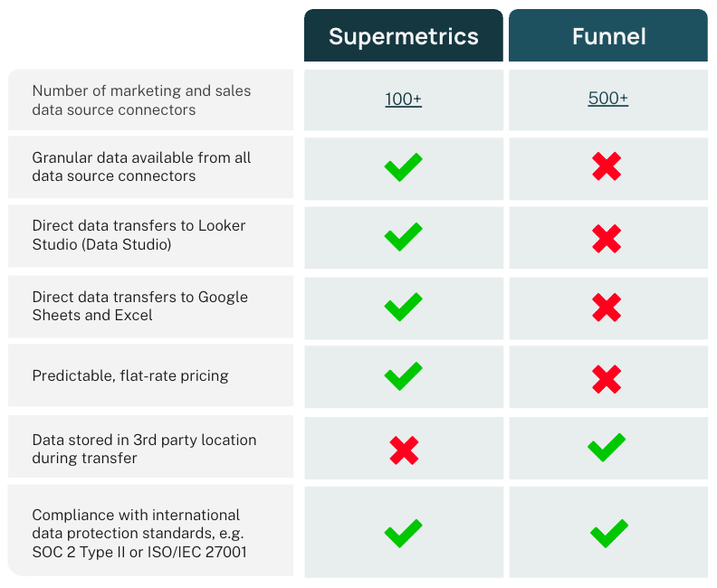This screenshot has height=588, width=717.
Task: Click Supermetrics check for Google Sheets transfers
Action: [403, 307]
